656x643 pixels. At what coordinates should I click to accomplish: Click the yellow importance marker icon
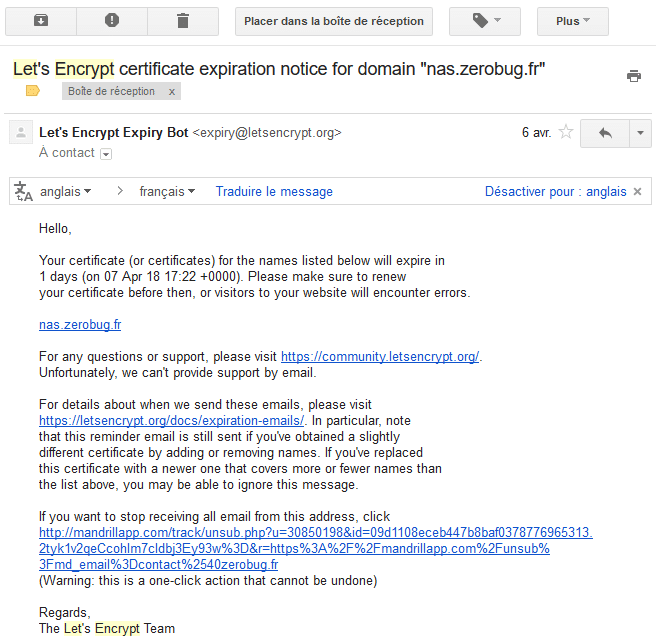tap(32, 91)
